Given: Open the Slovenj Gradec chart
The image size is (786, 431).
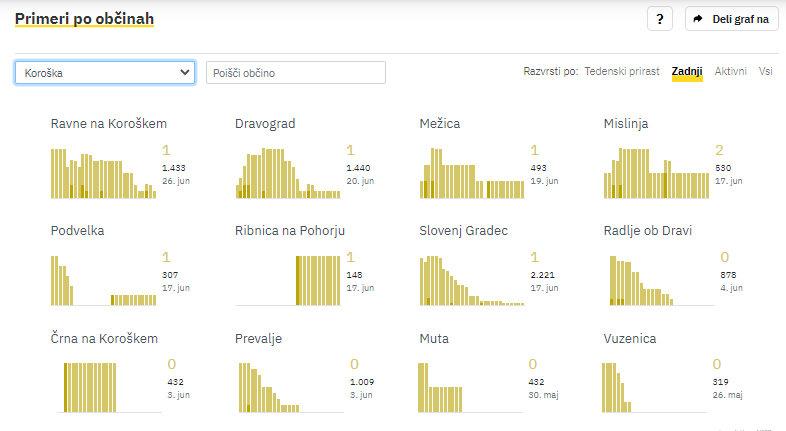Looking at the screenshot, I should click(472, 279).
